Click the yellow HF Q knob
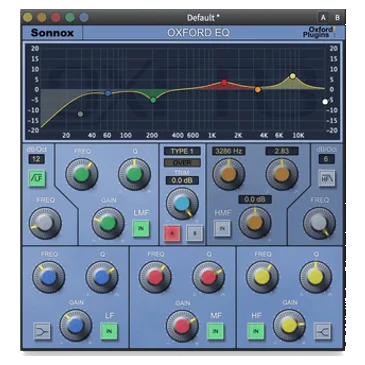Viewport: 365px width, 365px height. 315,277
